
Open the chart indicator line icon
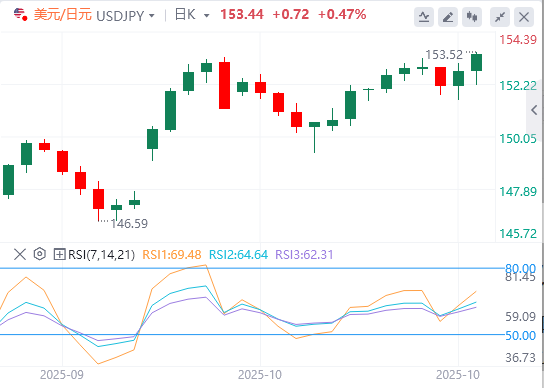click(x=424, y=17)
